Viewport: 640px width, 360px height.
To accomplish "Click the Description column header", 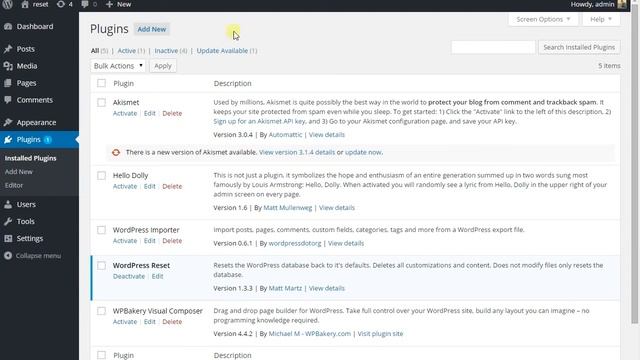I will pyautogui.click(x=233, y=83).
